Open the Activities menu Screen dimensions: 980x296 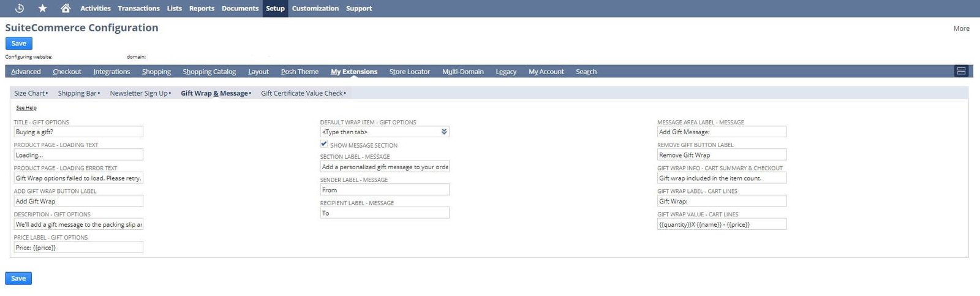tap(96, 8)
